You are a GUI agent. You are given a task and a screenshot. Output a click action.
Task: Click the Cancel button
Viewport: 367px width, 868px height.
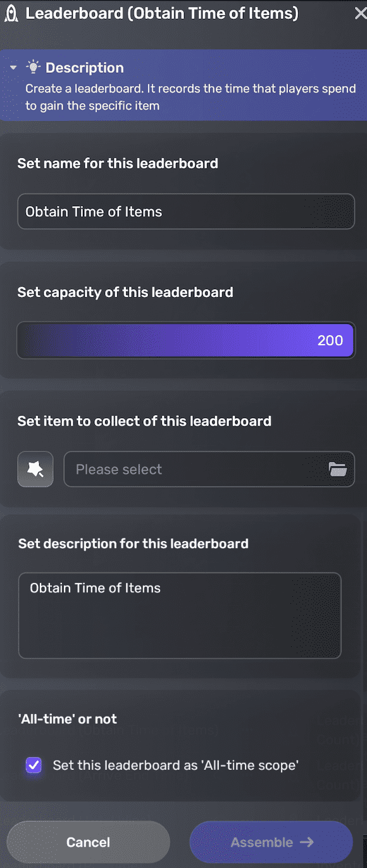tap(88, 842)
